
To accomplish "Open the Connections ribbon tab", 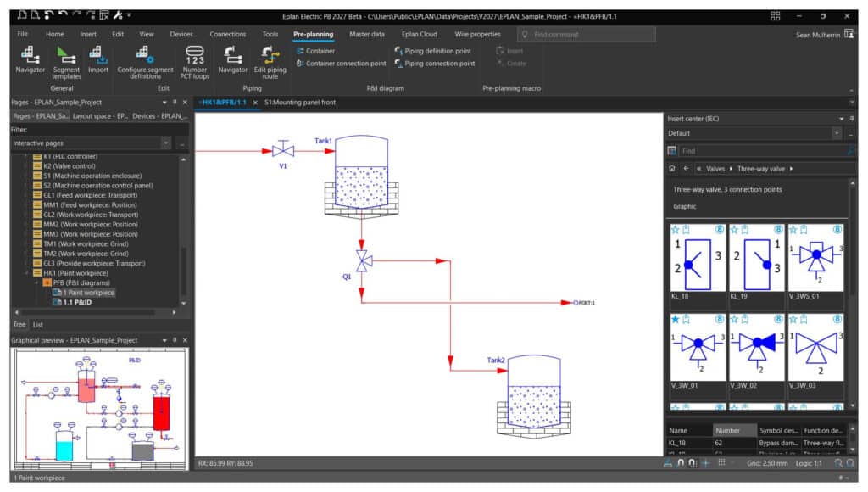I will (x=227, y=34).
